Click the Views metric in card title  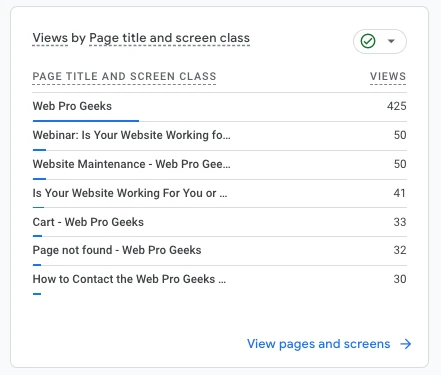coord(50,38)
